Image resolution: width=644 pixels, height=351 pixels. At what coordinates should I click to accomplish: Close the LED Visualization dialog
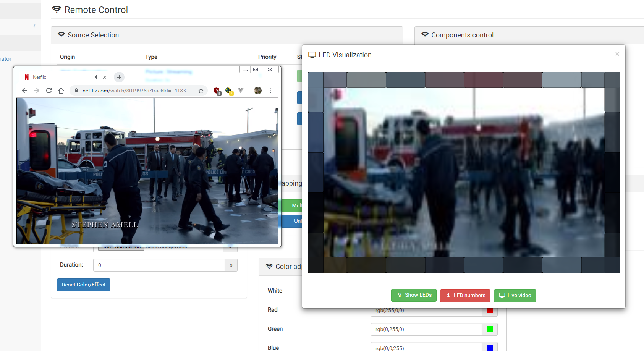point(617,54)
